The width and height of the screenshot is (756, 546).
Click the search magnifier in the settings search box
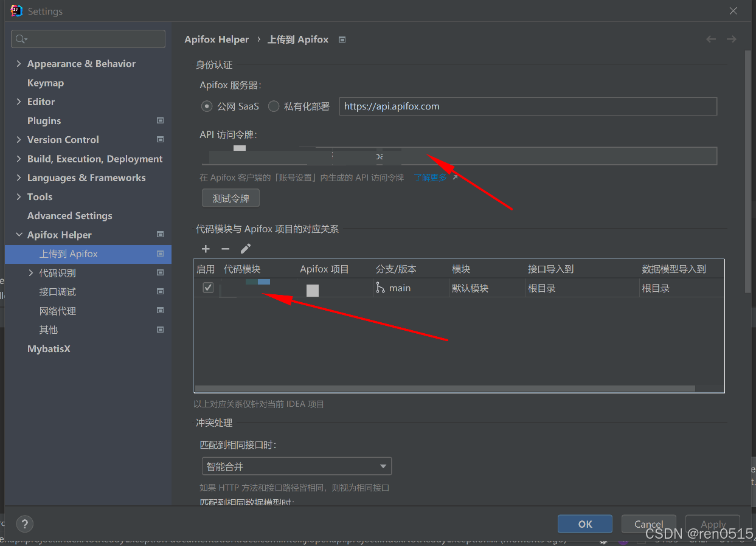[x=21, y=38]
